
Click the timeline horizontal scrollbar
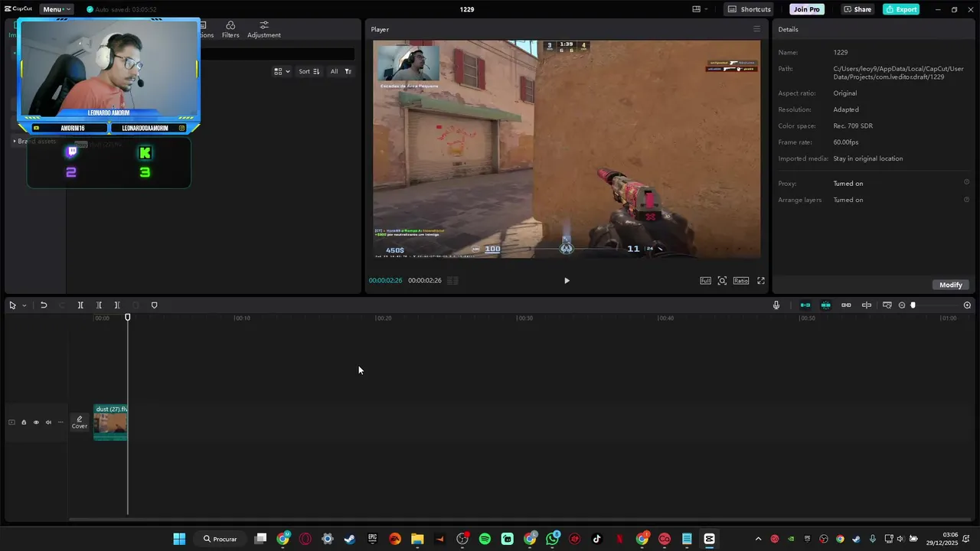click(x=521, y=520)
